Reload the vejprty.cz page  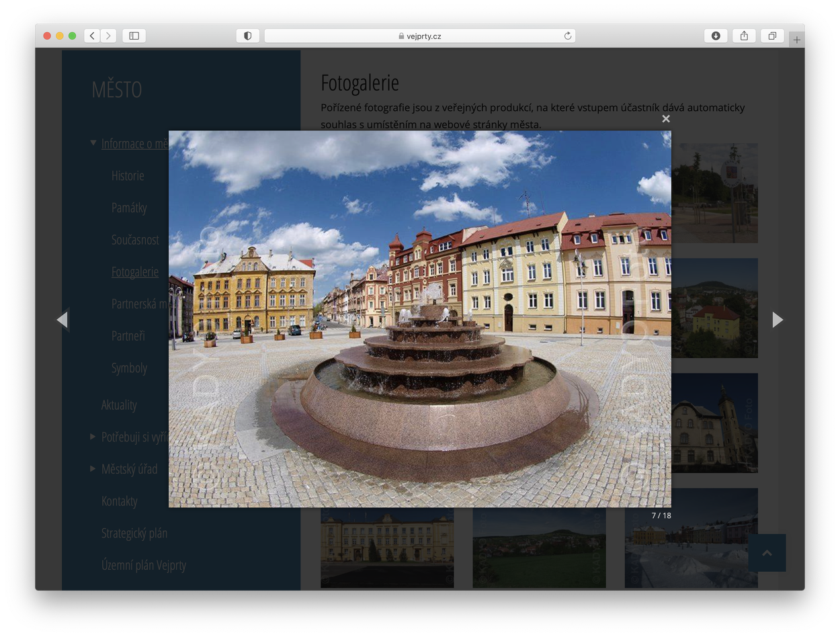point(568,36)
